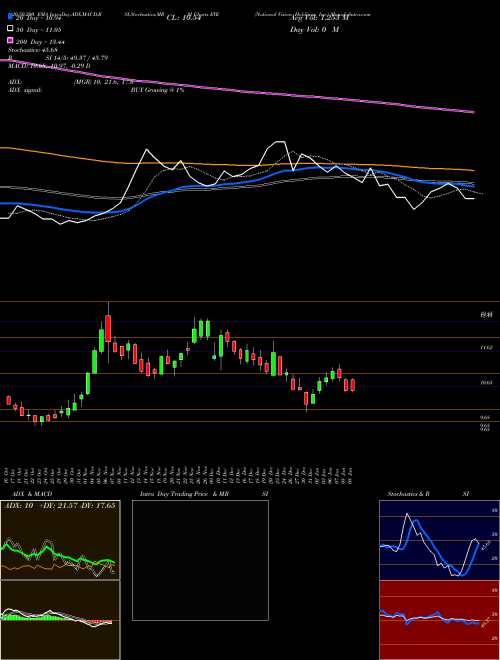Click the tallest red candlestick in November
Viewport: 500px width, 660px height.
coord(108,329)
